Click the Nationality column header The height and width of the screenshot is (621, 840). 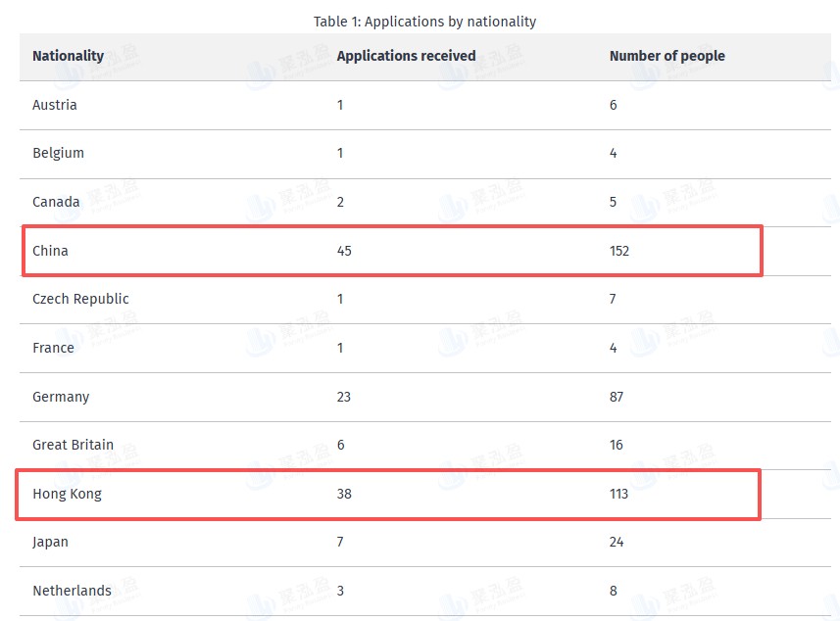[x=68, y=56]
